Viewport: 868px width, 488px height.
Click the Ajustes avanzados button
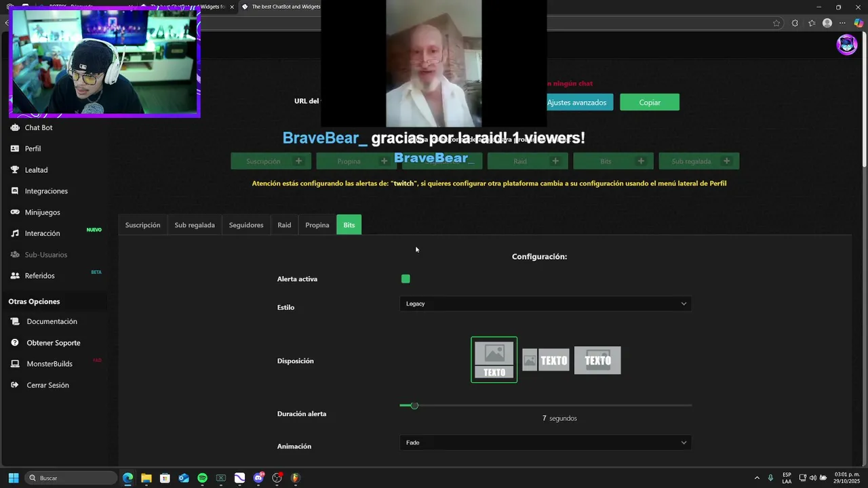577,102
